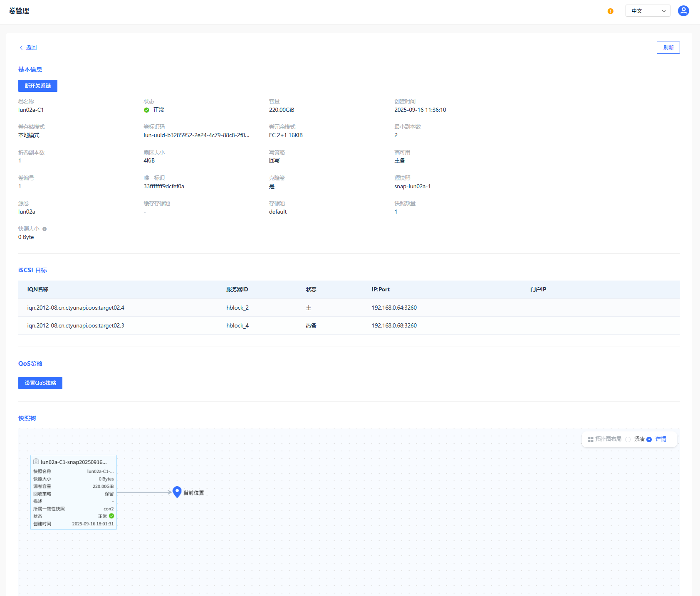Select the 详情 layout radio button
This screenshot has width=700, height=596.
pyautogui.click(x=649, y=439)
